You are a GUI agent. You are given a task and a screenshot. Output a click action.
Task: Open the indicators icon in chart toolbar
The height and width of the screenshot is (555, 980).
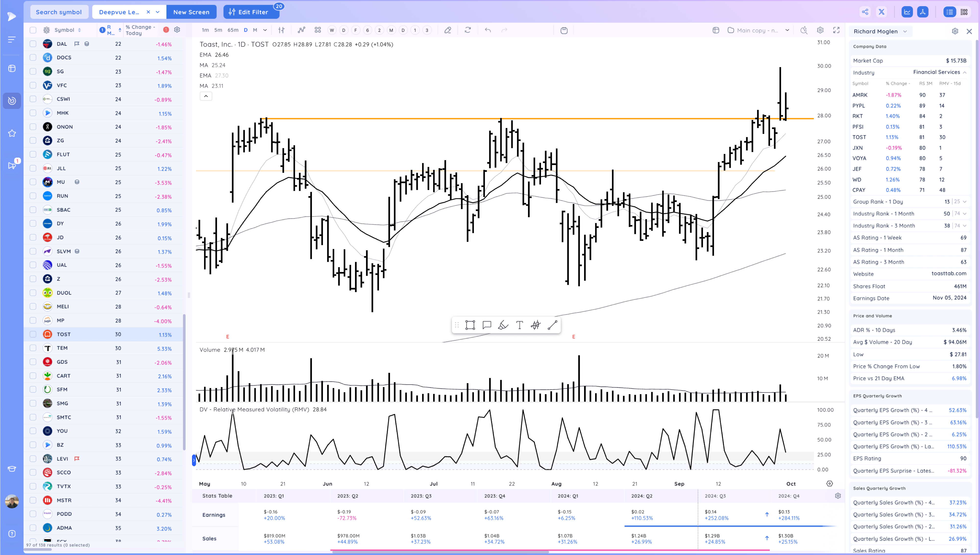(301, 30)
